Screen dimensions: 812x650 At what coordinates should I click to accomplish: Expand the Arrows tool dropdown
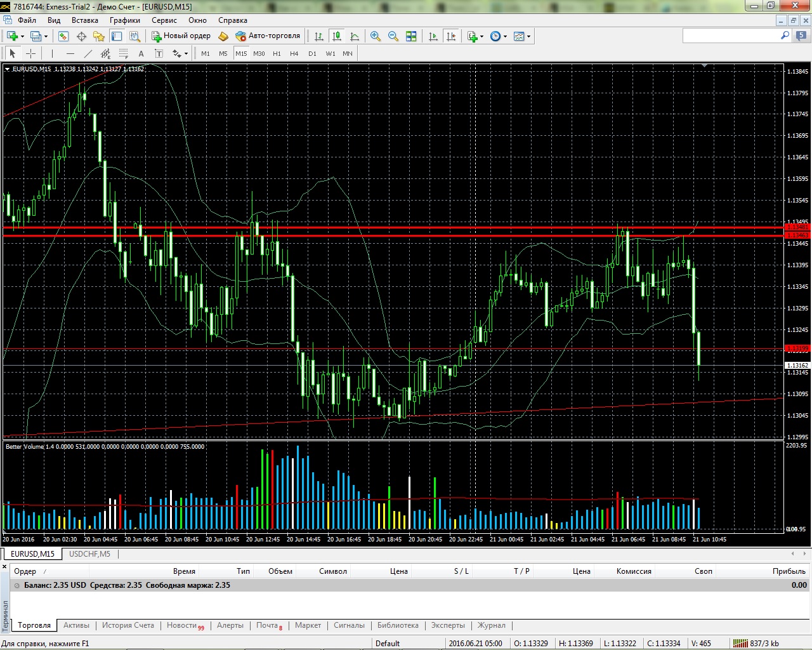coord(187,54)
